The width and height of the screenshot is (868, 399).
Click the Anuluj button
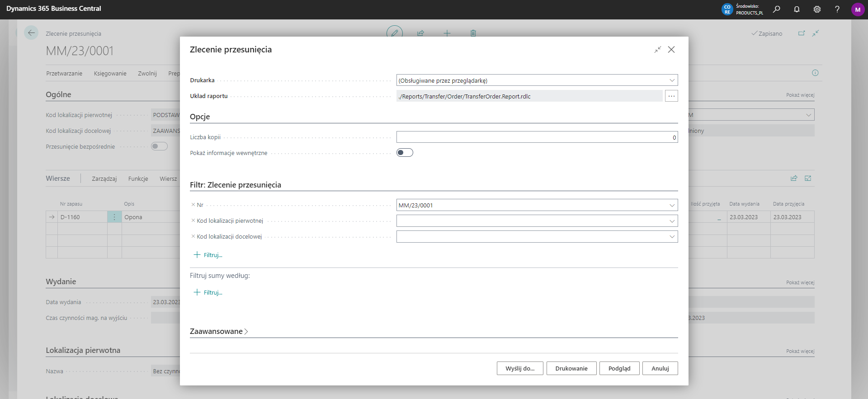click(x=660, y=368)
